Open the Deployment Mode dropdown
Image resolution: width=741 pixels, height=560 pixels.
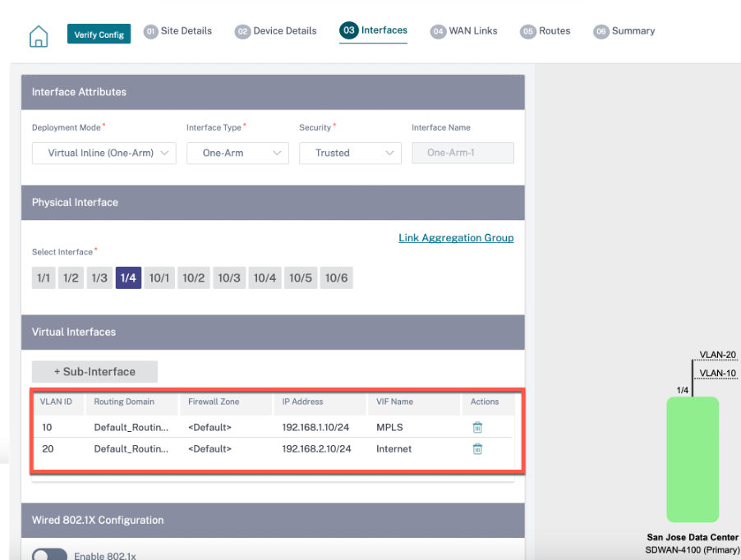(104, 153)
